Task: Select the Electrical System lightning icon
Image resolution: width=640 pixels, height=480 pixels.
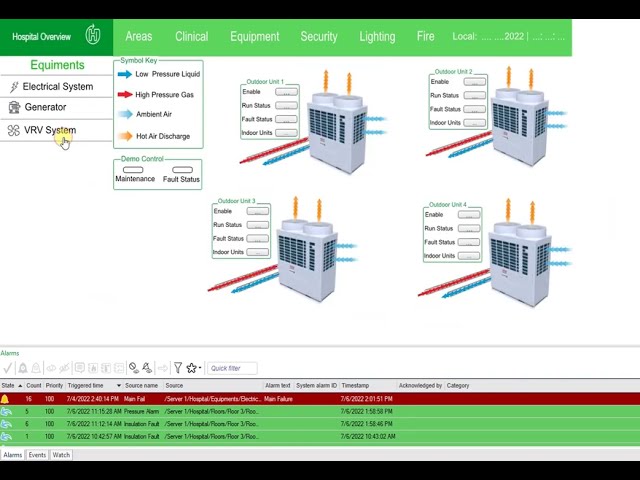Action: pyautogui.click(x=14, y=87)
